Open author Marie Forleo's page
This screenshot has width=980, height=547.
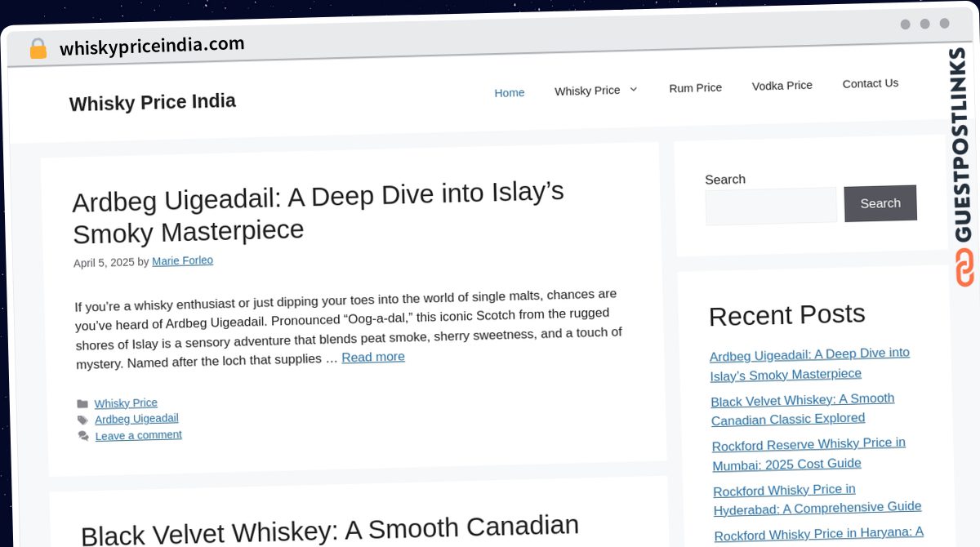pyautogui.click(x=182, y=261)
